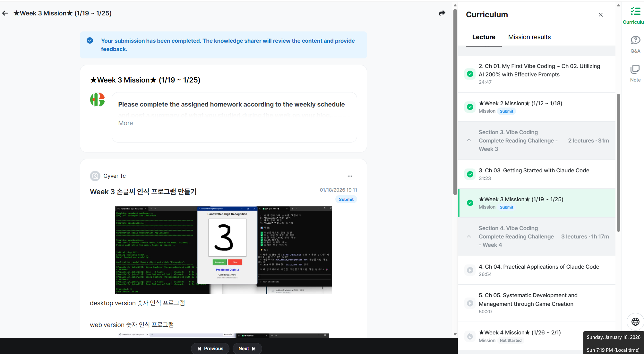Click checkmark beside Ch 03 Claude Code lecture
Image resolution: width=644 pixels, height=354 pixels.
[x=470, y=174]
